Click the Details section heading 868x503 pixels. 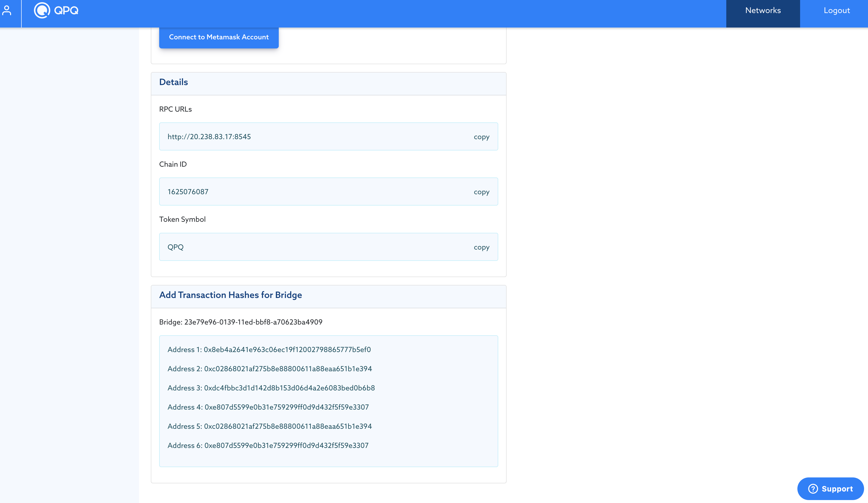click(x=174, y=82)
